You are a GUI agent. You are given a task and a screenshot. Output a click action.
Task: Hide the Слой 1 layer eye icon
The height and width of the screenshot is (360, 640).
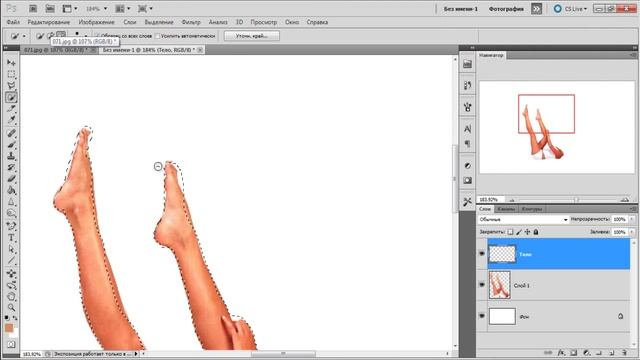[482, 284]
